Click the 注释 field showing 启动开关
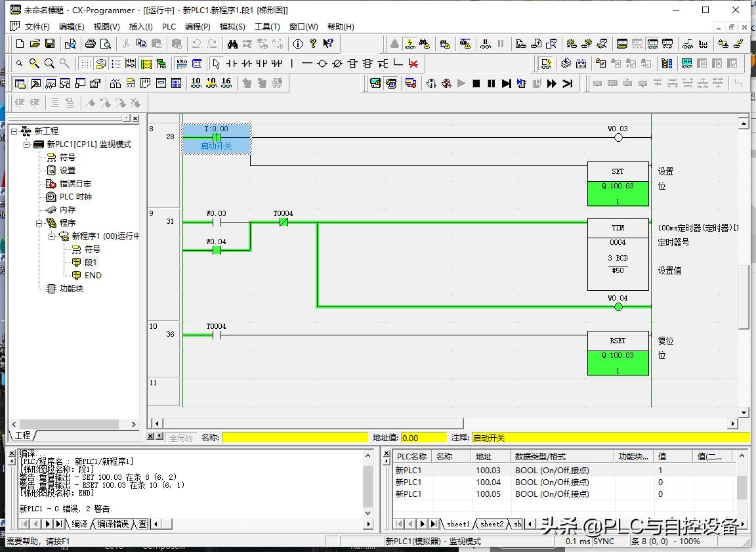Screen dimensions: 756x552 610,438
